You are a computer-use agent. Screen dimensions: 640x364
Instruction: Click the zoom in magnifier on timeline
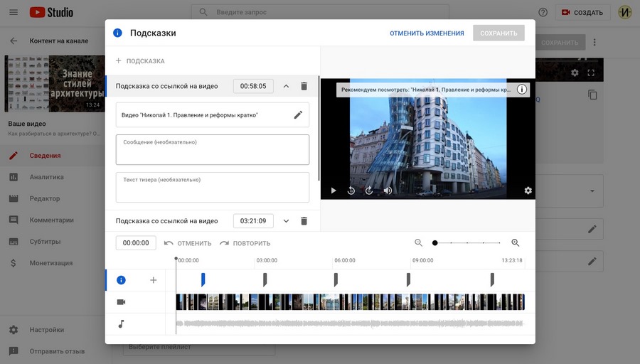pos(516,243)
